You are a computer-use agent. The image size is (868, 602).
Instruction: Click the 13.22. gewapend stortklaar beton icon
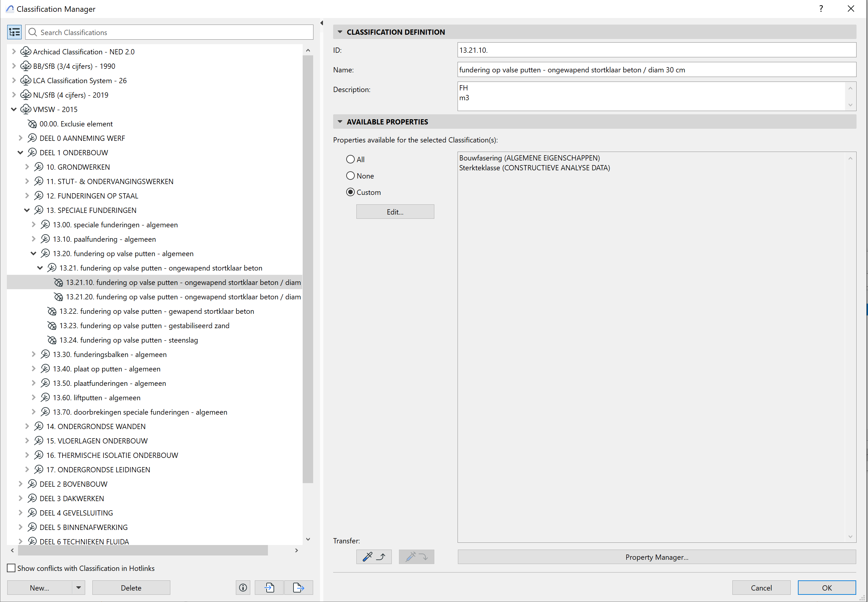pos(52,311)
